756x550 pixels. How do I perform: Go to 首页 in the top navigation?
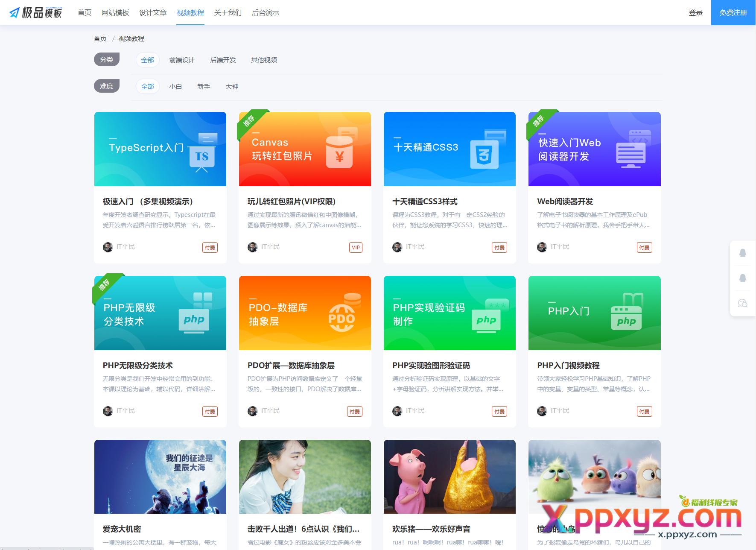tap(85, 12)
